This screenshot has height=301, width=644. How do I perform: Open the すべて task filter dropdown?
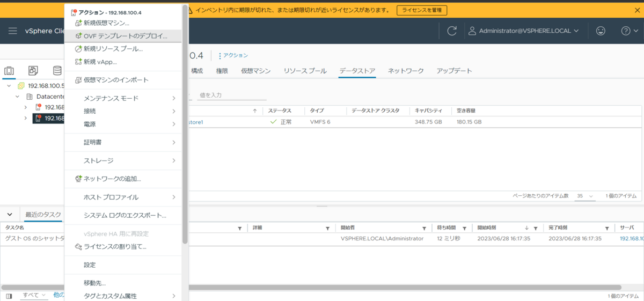[35, 296]
